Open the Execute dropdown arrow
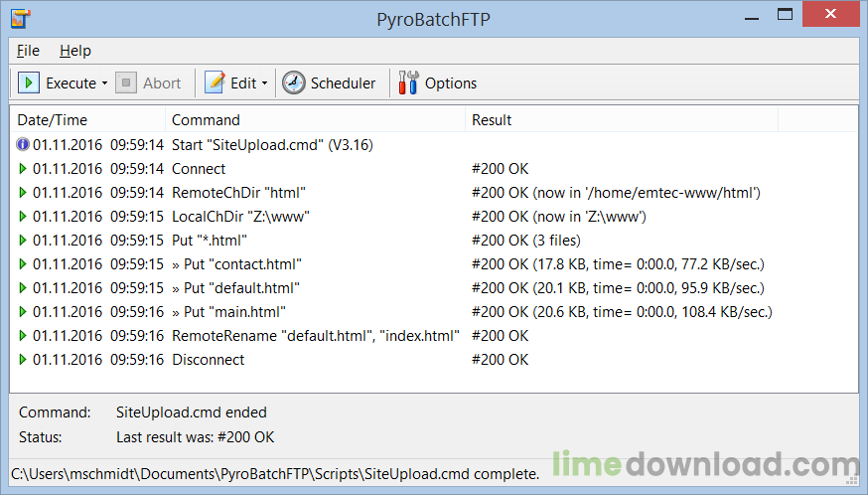Screen dimensions: 868x495 coord(104,83)
